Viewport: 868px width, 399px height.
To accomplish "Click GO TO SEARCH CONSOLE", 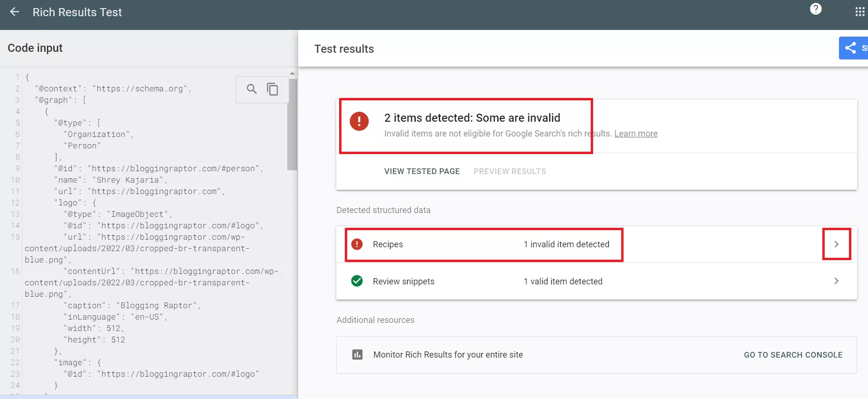I will click(x=793, y=355).
